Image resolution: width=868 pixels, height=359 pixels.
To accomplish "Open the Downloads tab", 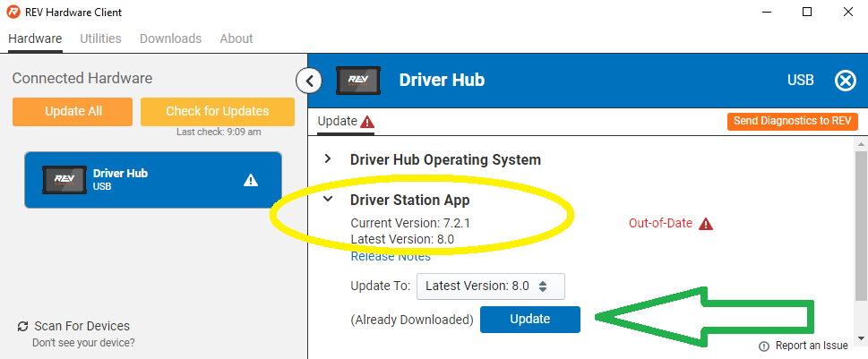I will [170, 38].
